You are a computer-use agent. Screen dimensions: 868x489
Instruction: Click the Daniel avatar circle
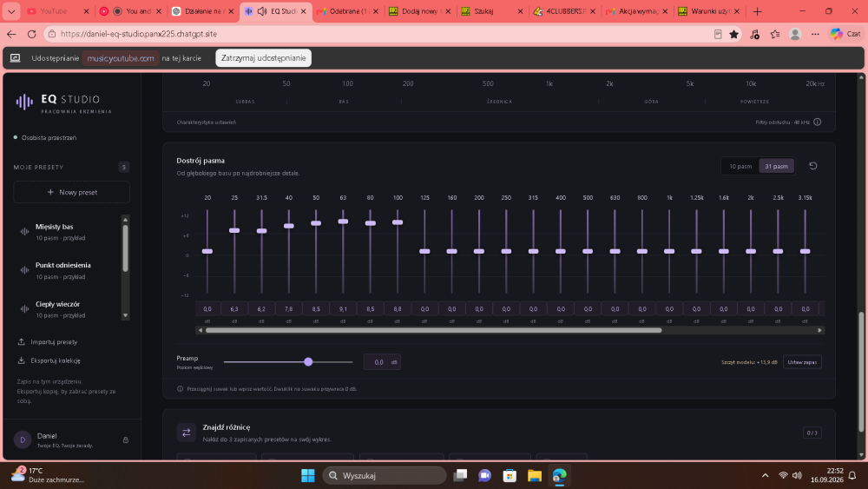coord(23,439)
